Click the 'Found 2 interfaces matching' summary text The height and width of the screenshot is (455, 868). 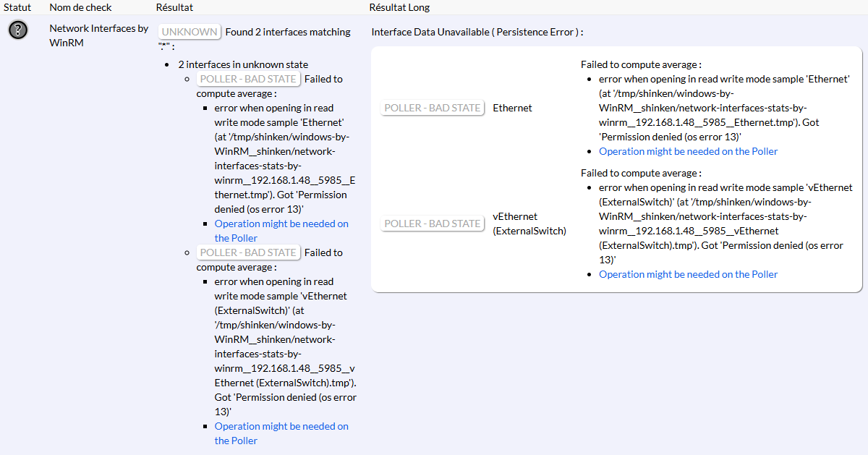coord(288,32)
